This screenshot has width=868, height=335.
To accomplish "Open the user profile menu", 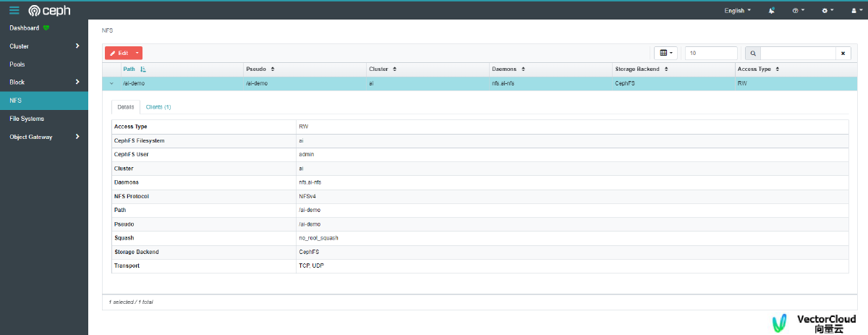I will [856, 10].
